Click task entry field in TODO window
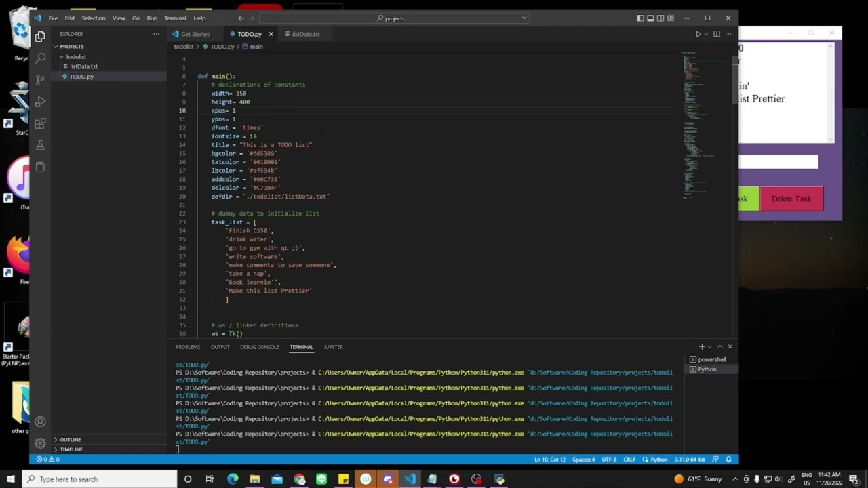Screen dimensions: 868x488 pos(778,161)
